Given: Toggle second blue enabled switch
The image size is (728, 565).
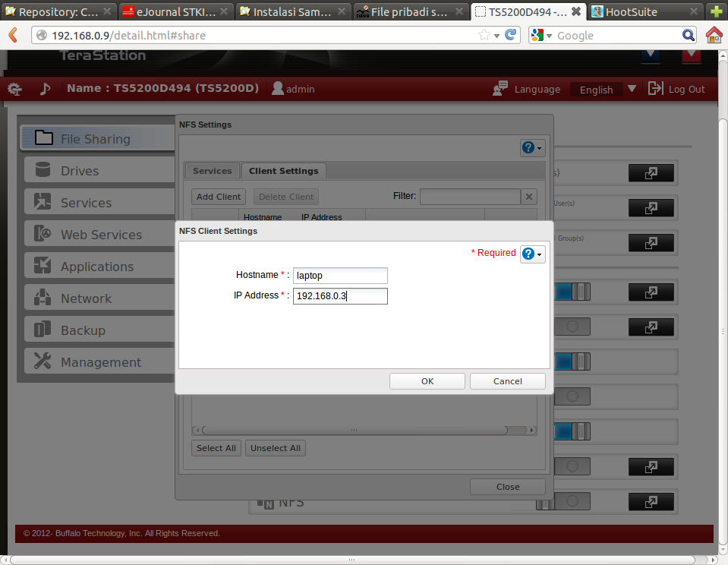Looking at the screenshot, I should 572,361.
